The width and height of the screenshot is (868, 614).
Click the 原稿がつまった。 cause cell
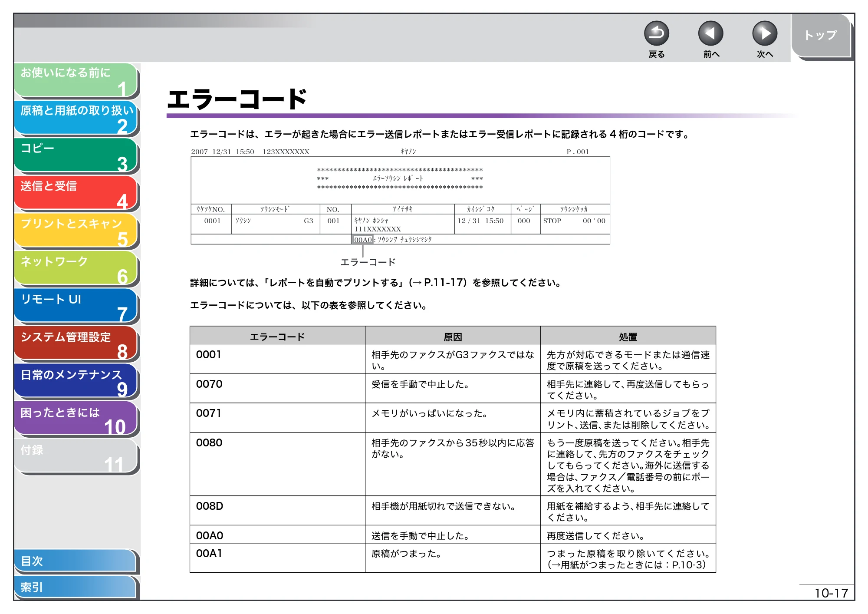point(453,558)
